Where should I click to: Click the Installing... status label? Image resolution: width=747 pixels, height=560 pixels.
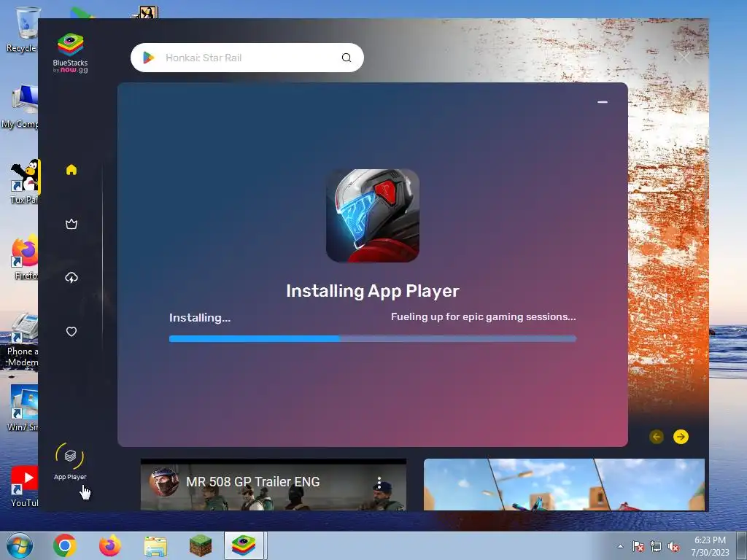(200, 318)
